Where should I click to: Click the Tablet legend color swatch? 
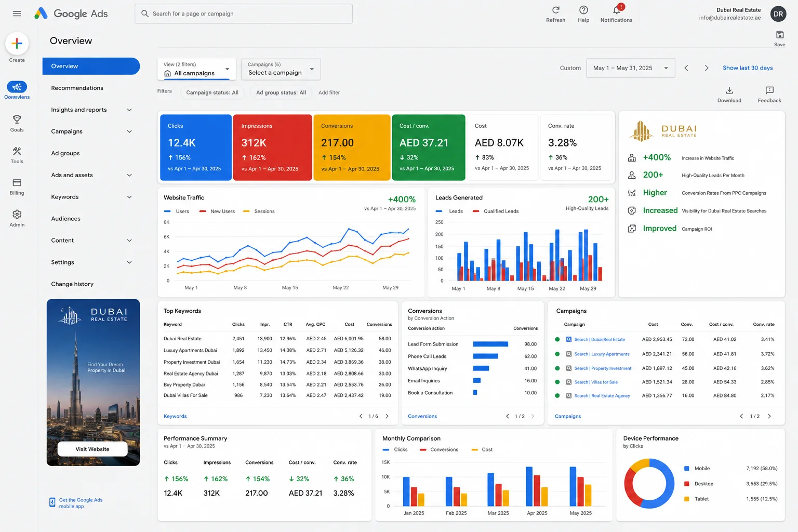(x=686, y=499)
